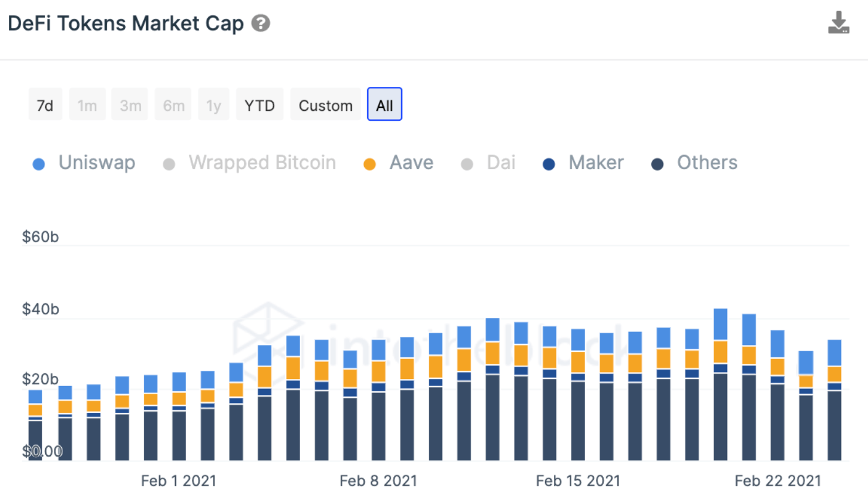Hide the Maker legend series
Screen dimensions: 868x494
pos(583,163)
